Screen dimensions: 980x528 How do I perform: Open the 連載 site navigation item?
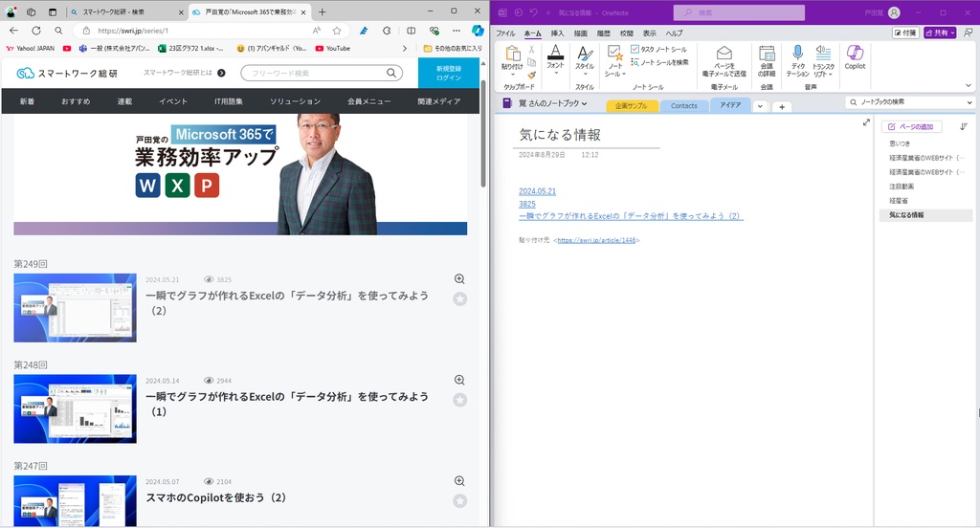[x=125, y=101]
